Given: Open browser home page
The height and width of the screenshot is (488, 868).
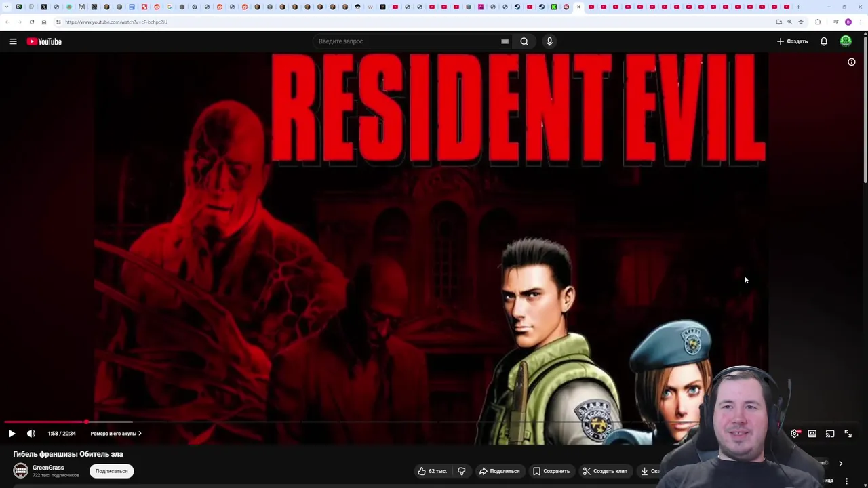Looking at the screenshot, I should pyautogui.click(x=44, y=22).
